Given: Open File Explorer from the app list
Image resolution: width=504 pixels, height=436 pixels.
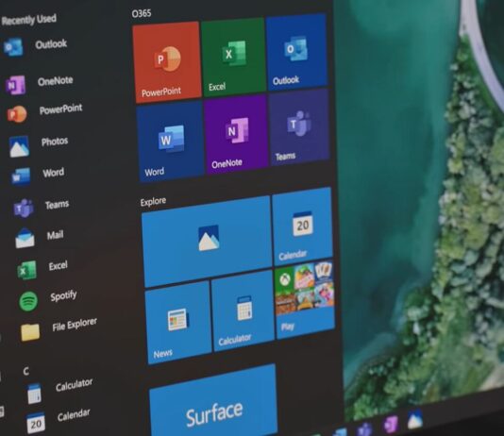Looking at the screenshot, I should coord(59,329).
